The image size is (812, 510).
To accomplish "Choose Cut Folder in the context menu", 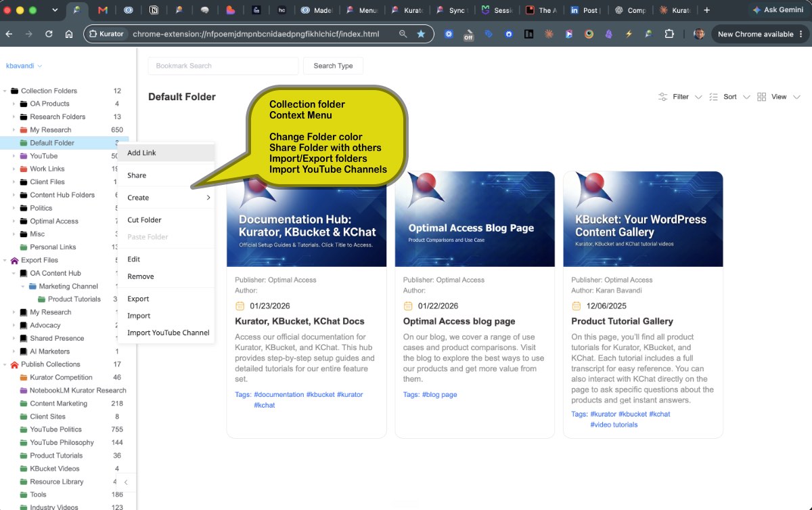I will click(166, 220).
